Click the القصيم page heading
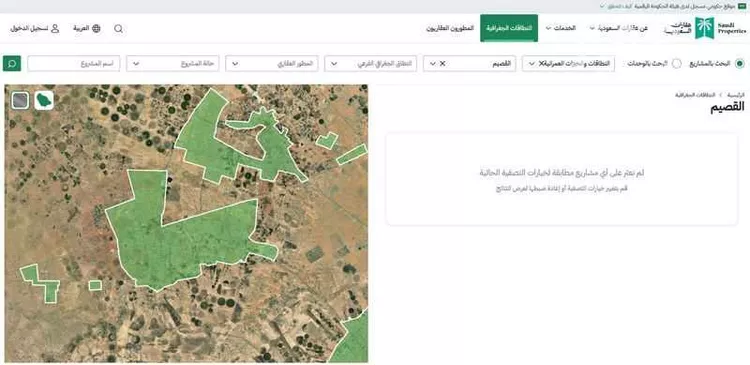The image size is (750, 365). (x=728, y=107)
